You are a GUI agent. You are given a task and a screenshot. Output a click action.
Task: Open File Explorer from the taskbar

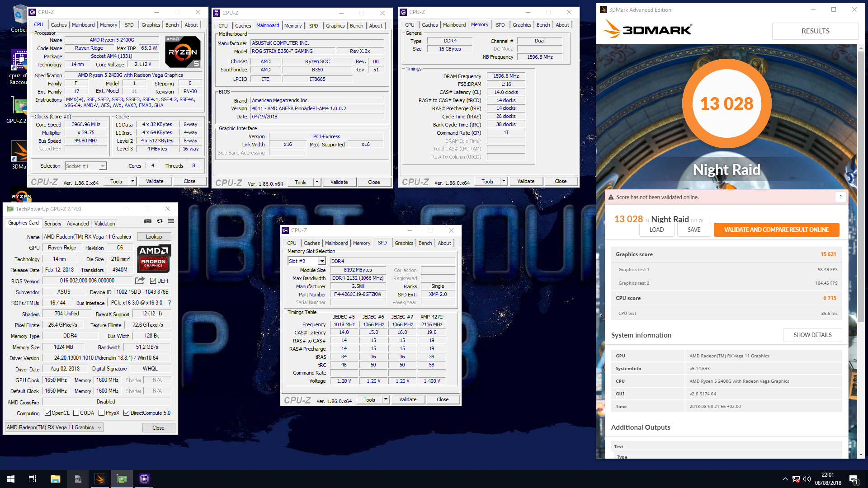pyautogui.click(x=55, y=479)
